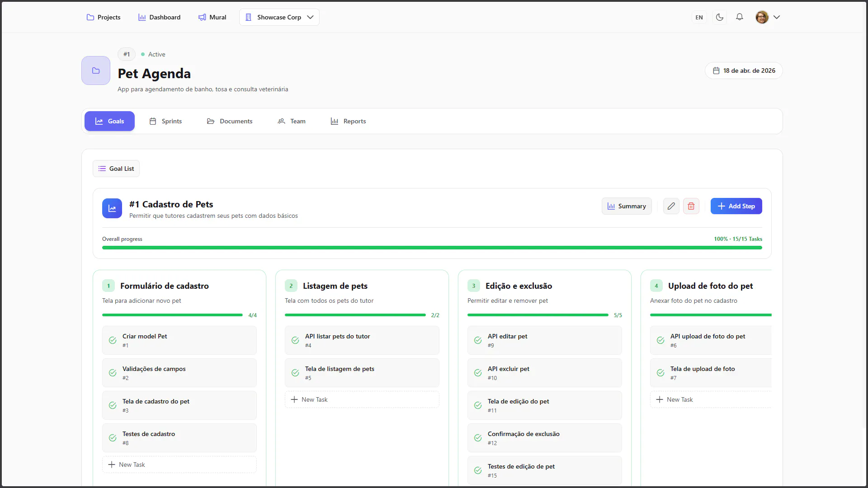Open Formulário de cadastro step title
Image resolution: width=868 pixels, height=488 pixels.
165,286
